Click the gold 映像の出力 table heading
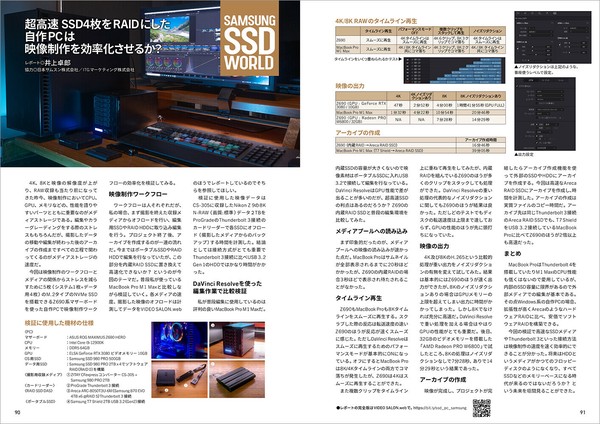600x424 pixels. (x=350, y=86)
